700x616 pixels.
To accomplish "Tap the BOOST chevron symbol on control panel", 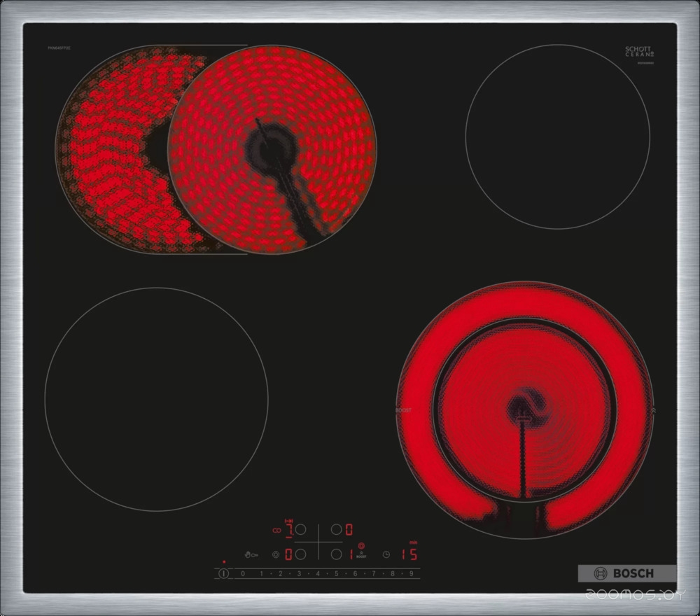I will 361,555.
